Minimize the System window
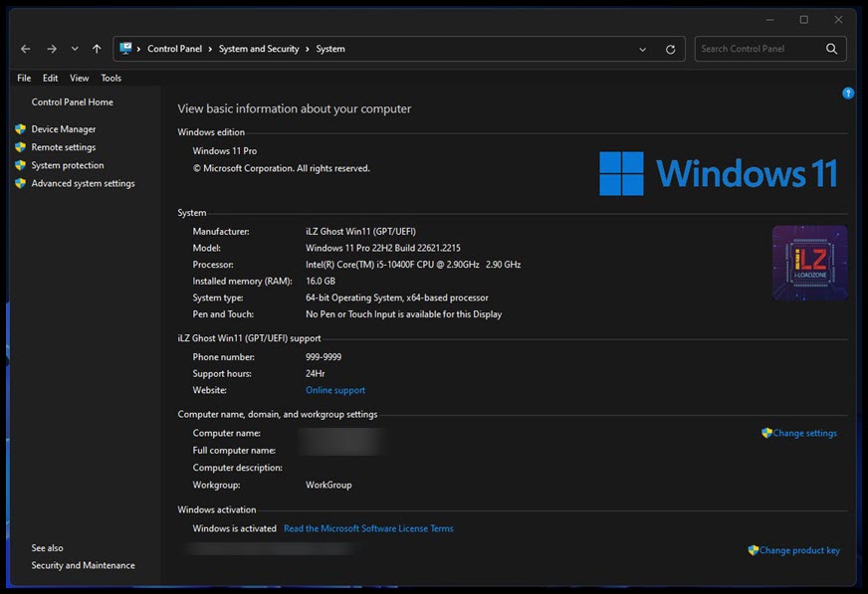The width and height of the screenshot is (868, 594). [x=769, y=20]
